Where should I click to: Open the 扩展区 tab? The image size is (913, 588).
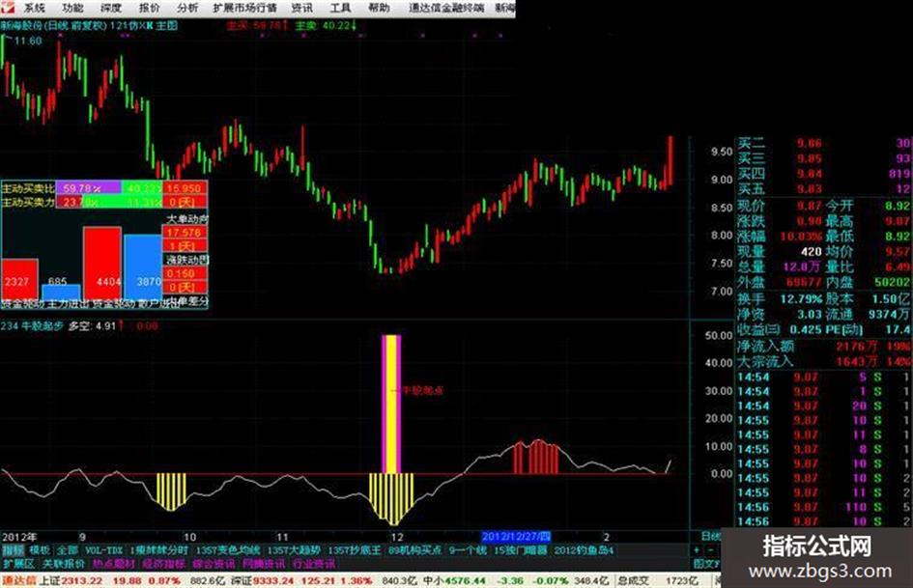pyautogui.click(x=18, y=564)
